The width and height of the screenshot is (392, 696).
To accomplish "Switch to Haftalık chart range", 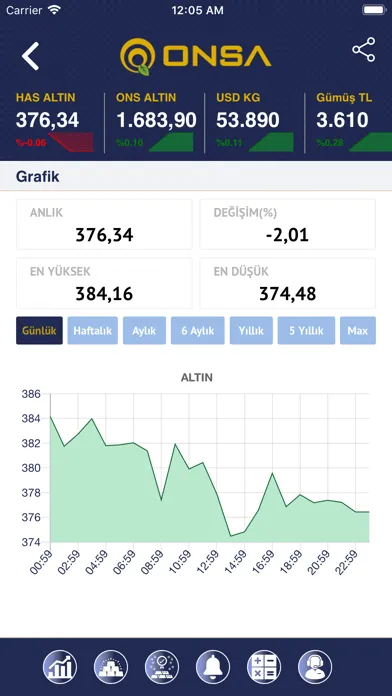I will (93, 331).
